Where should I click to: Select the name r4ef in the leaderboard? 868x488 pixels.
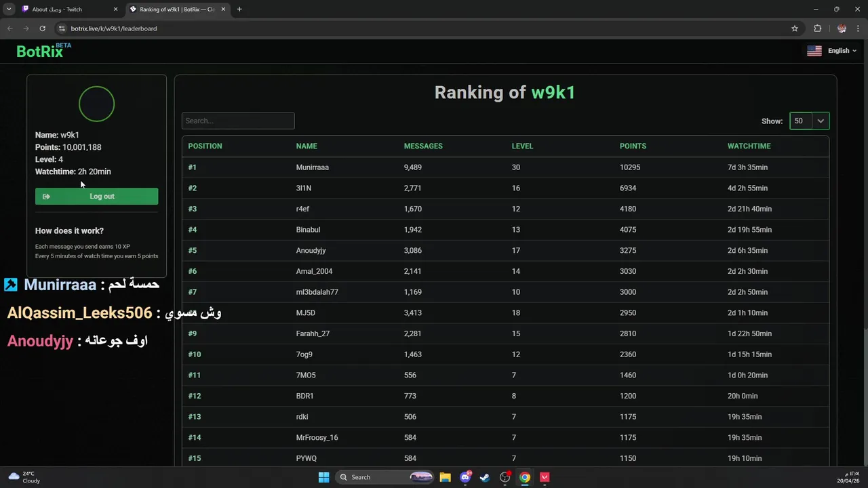tap(302, 209)
